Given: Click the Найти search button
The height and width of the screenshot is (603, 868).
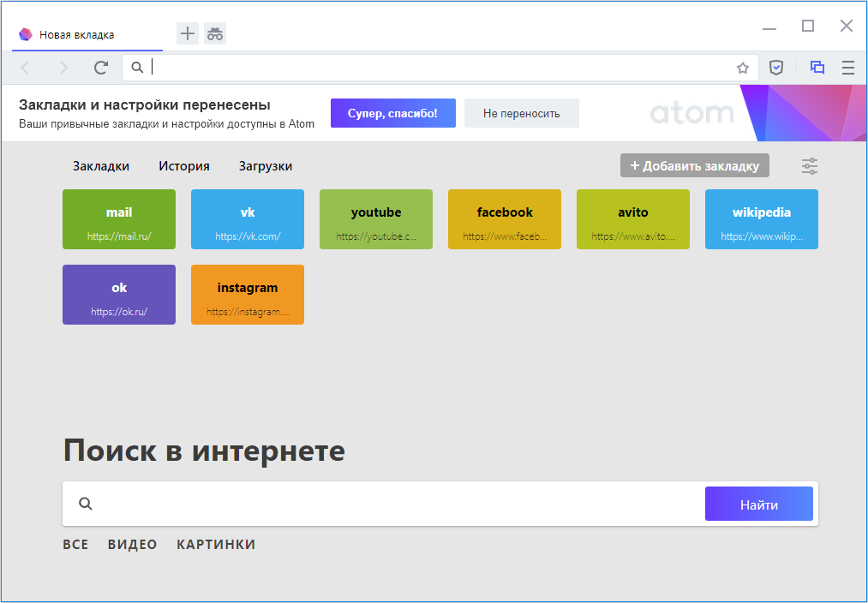Looking at the screenshot, I should click(759, 504).
